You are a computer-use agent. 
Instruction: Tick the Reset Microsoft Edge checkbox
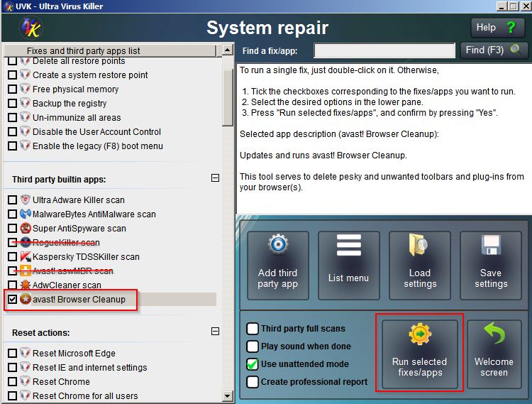tap(12, 353)
